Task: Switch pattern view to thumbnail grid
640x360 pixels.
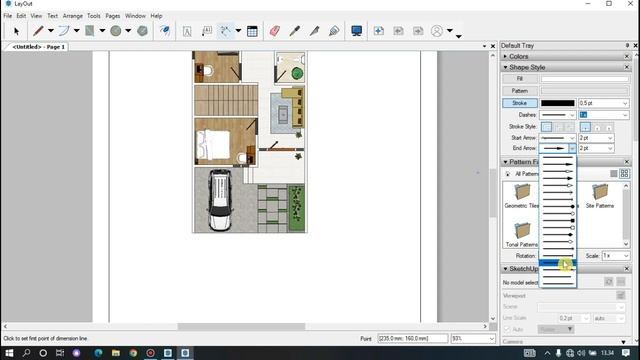Action: (x=624, y=174)
